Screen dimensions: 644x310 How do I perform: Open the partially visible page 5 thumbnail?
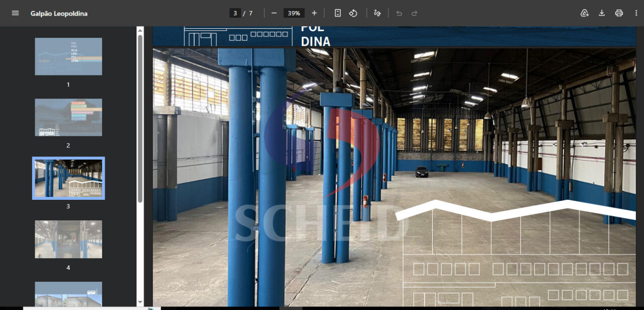tap(68, 294)
